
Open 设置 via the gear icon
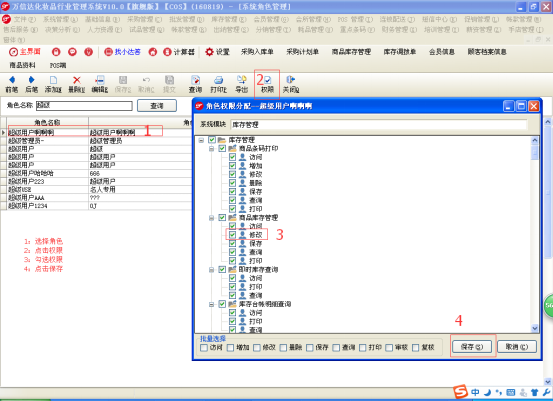(x=217, y=52)
